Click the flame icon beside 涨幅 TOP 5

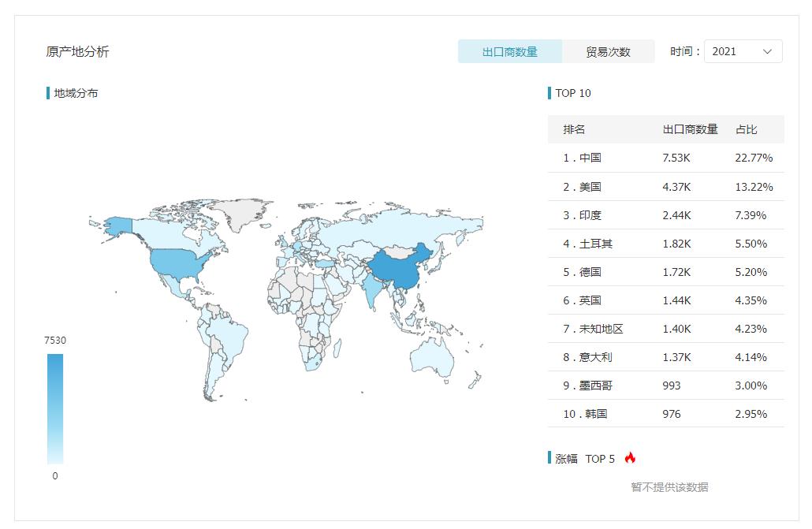[x=631, y=457]
